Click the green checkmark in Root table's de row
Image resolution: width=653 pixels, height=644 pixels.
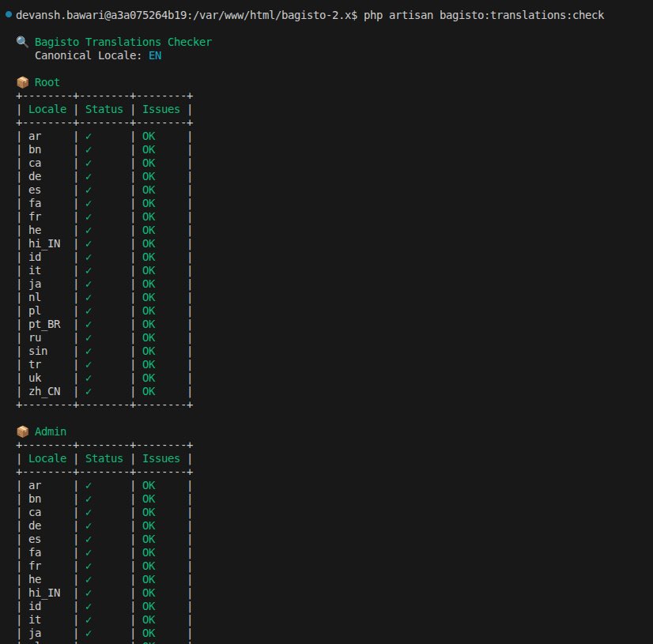click(x=89, y=176)
